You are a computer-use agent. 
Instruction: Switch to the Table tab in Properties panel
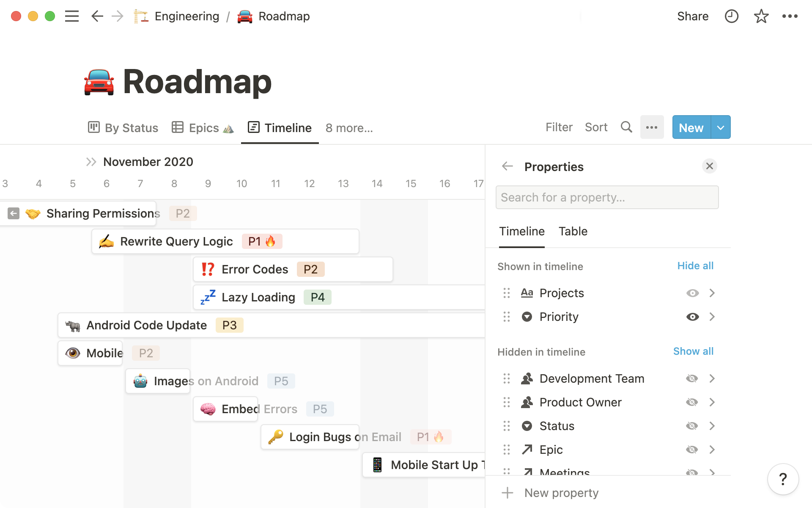(573, 231)
